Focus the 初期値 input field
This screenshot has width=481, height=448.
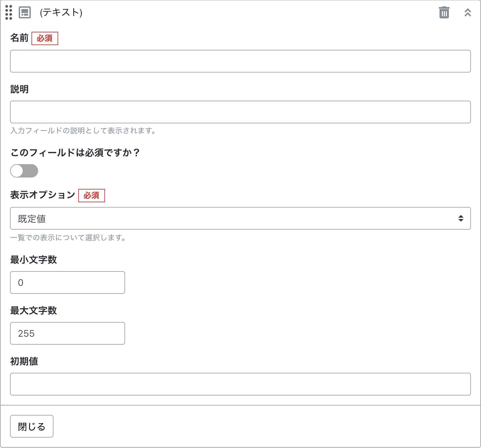point(240,384)
